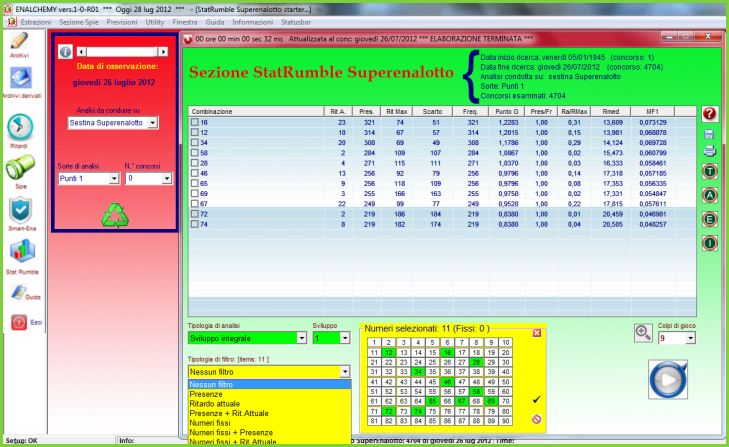Open the Sorte di analisi Punti 1 dropdown
Image resolution: width=729 pixels, height=447 pixels.
[114, 179]
